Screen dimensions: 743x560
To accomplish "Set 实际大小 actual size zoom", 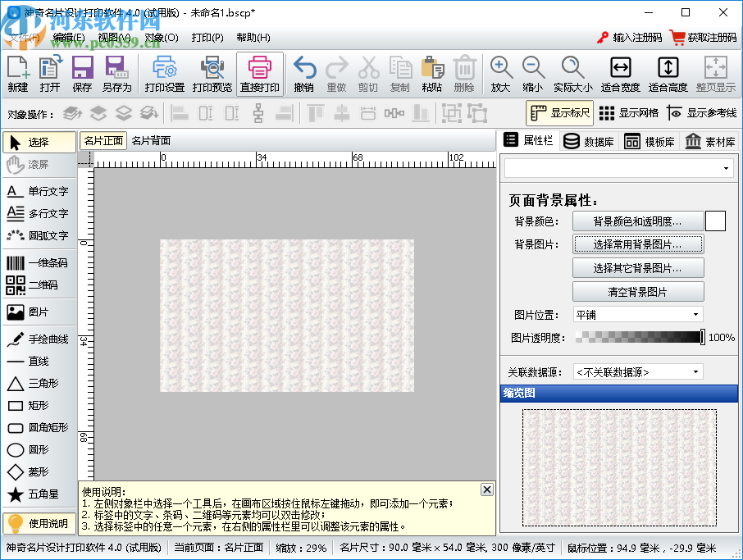I will click(573, 74).
